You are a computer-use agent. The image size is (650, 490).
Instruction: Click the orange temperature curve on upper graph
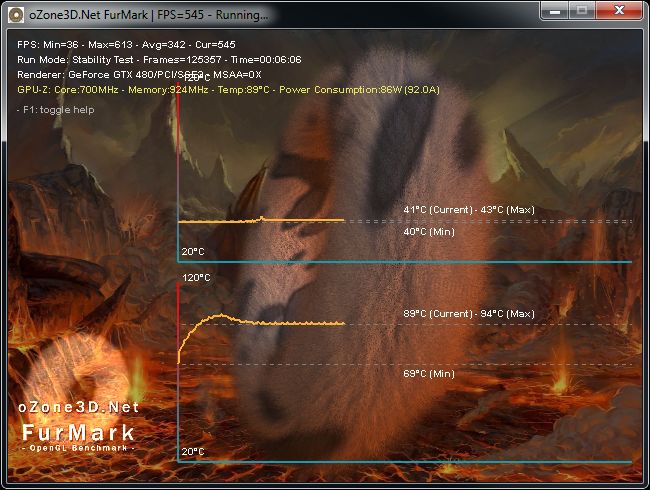261,220
